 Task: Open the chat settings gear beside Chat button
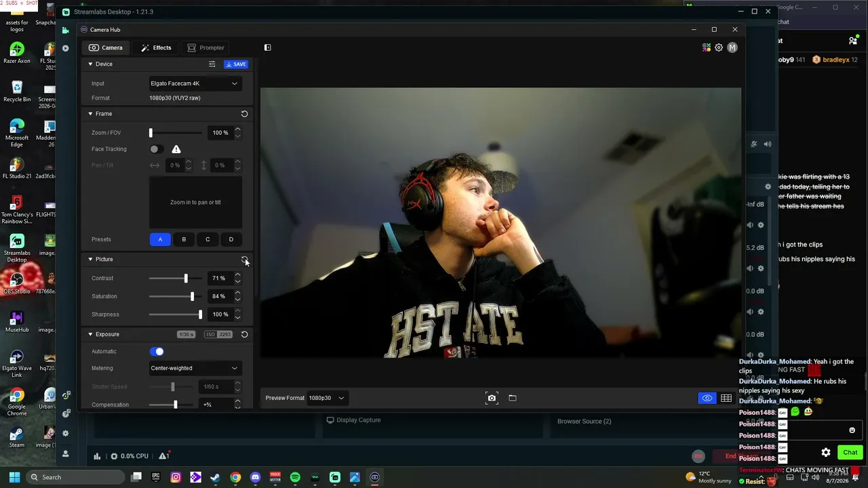pos(826,452)
